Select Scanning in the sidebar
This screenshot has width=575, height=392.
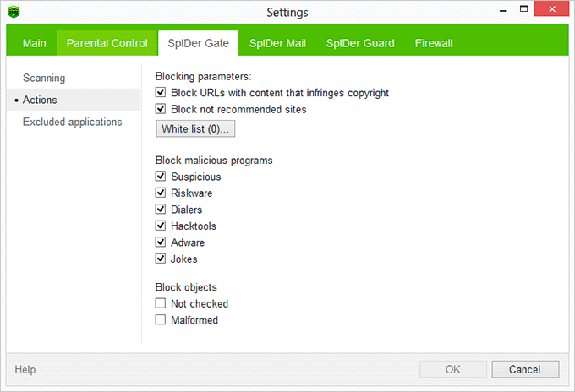click(44, 79)
